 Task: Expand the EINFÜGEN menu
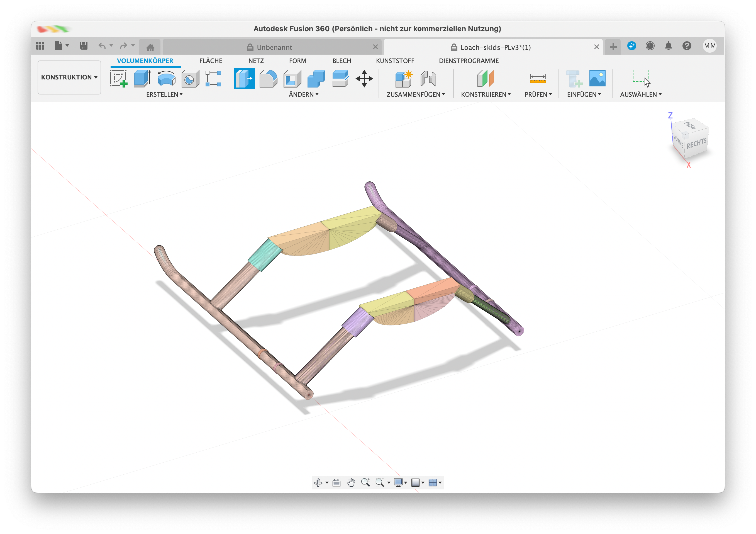click(584, 94)
